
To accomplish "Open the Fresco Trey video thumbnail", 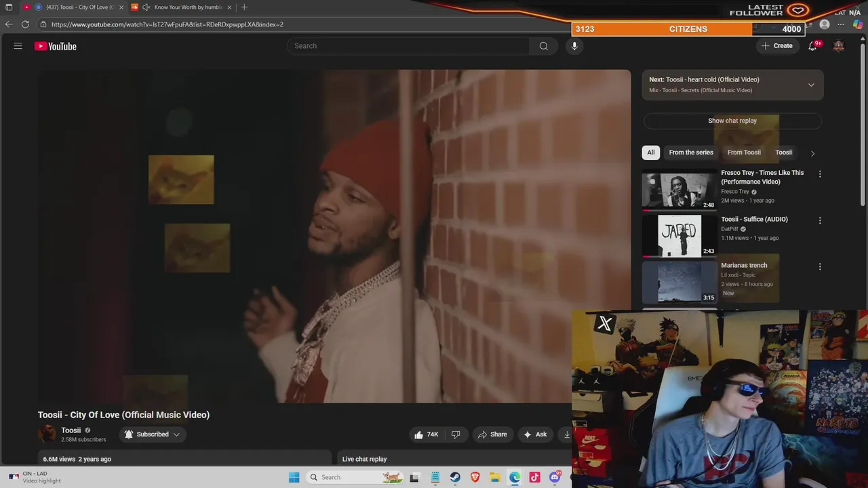I will pos(679,190).
